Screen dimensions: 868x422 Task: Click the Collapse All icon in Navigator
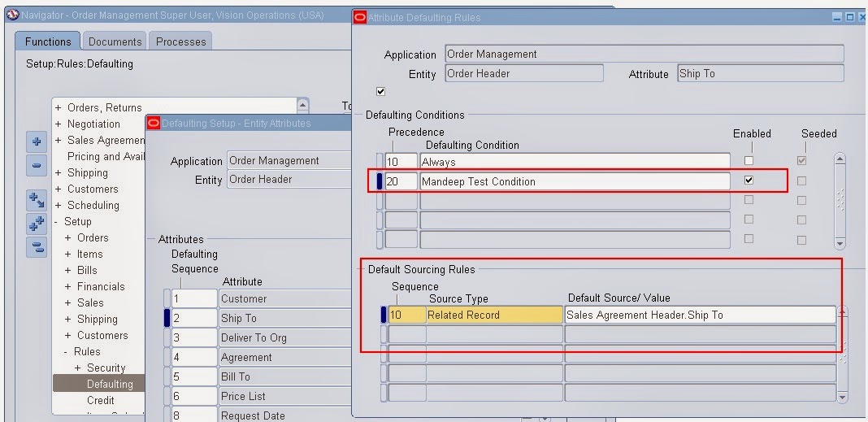coord(37,247)
